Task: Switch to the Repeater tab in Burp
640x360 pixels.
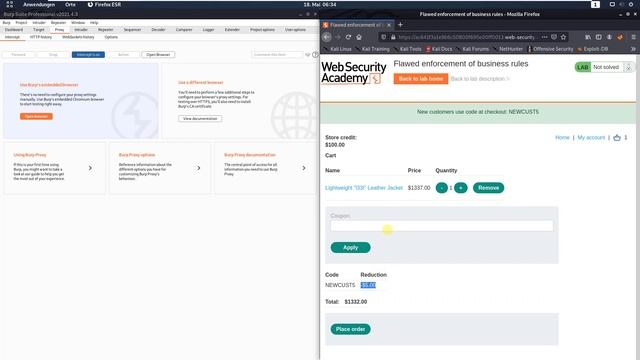Action: [x=106, y=30]
